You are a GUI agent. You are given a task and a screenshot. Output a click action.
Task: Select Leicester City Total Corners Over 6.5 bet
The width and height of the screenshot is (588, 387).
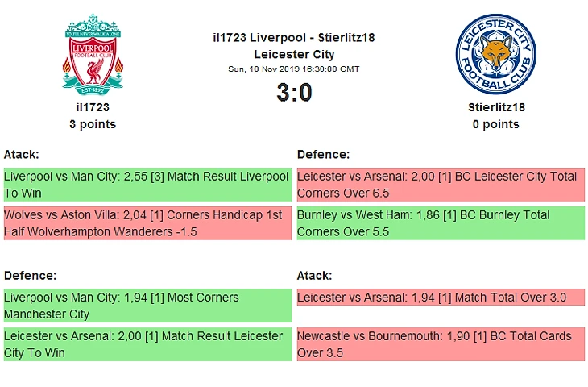[x=440, y=185]
